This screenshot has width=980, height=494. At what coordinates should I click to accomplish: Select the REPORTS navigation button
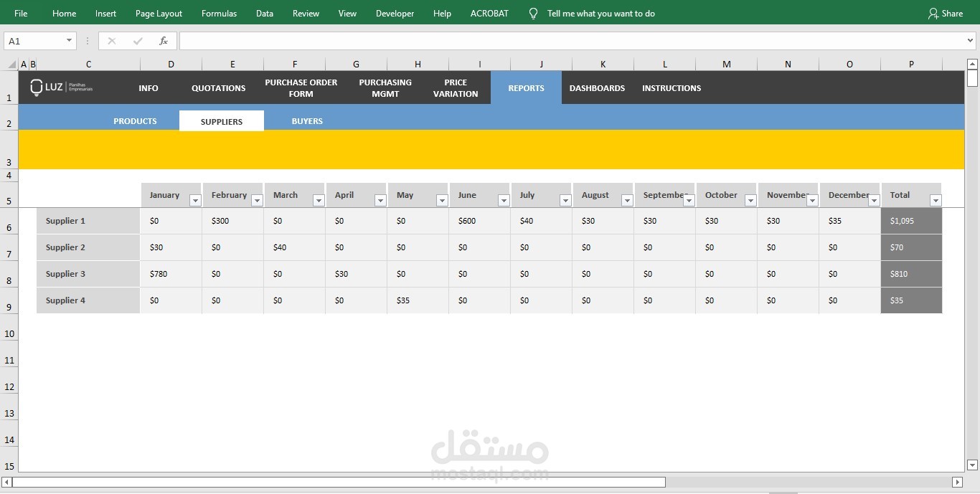526,87
